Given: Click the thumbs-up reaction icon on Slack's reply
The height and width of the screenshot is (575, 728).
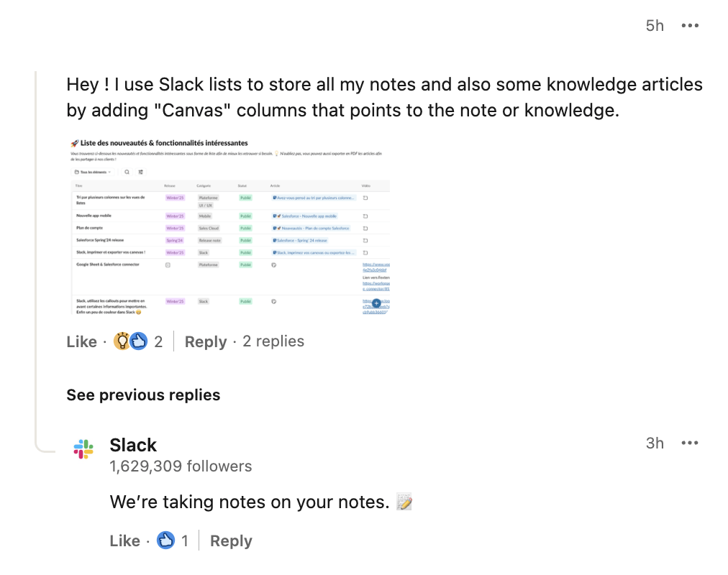Looking at the screenshot, I should 165,540.
